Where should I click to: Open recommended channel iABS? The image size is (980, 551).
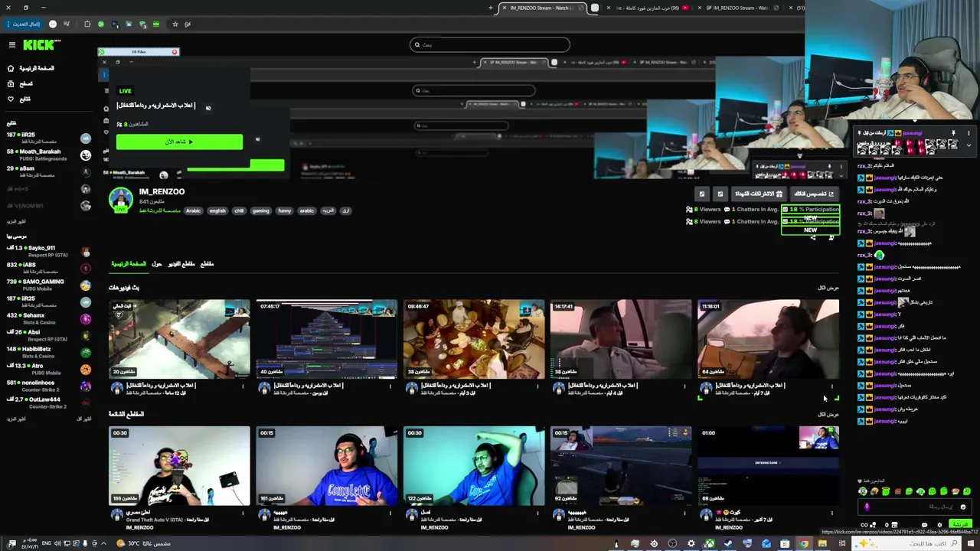[47, 268]
